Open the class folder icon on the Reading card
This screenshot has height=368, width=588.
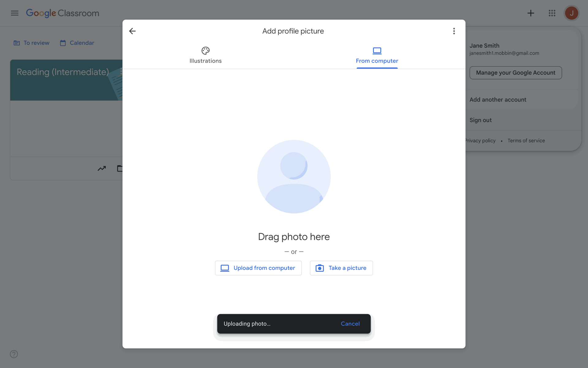(120, 168)
